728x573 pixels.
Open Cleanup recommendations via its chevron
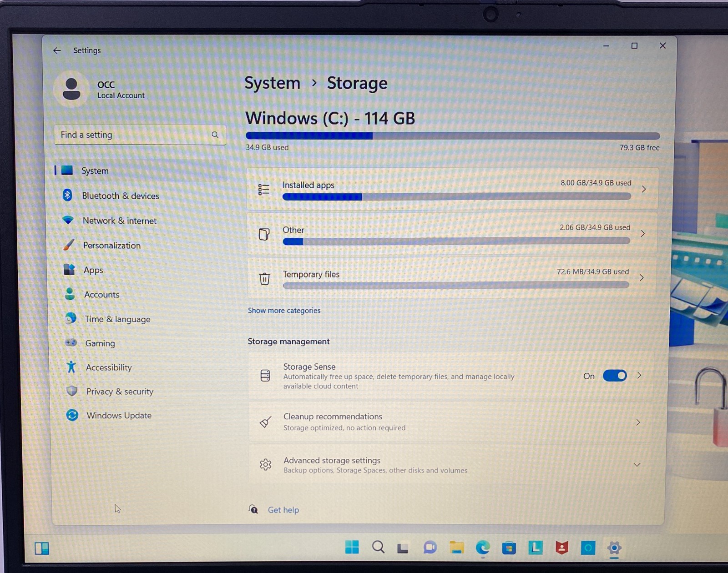tap(638, 422)
